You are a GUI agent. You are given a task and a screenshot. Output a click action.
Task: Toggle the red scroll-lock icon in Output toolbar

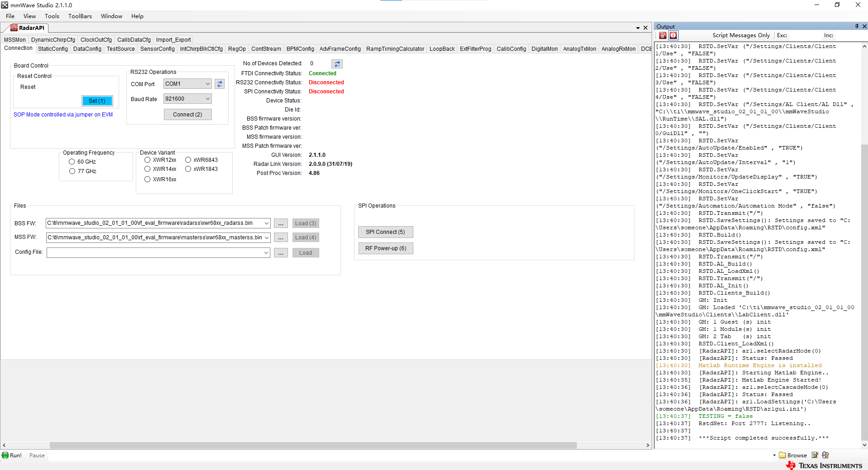673,35
